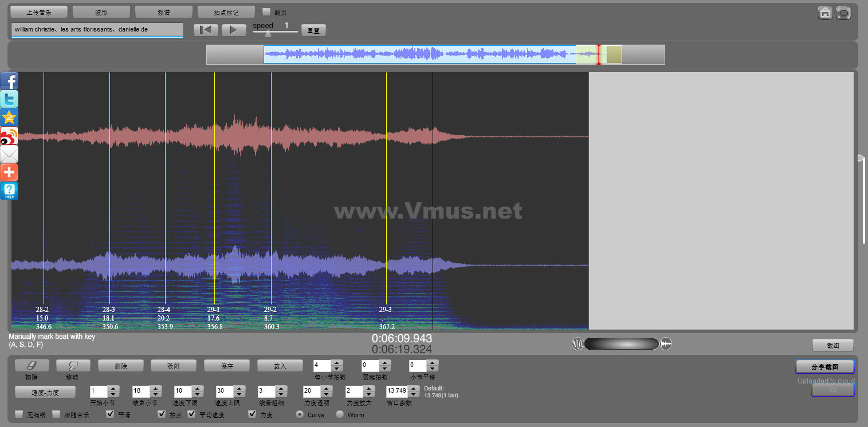This screenshot has width=868, height=427.
Task: Click the 分享截图 share screenshot button
Action: pos(824,366)
